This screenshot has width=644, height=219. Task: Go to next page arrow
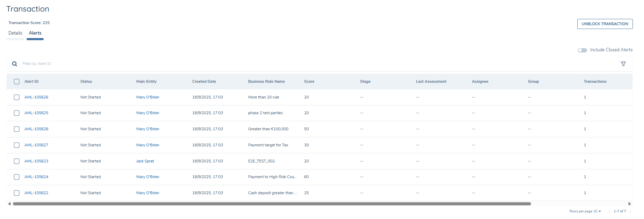click(x=630, y=211)
